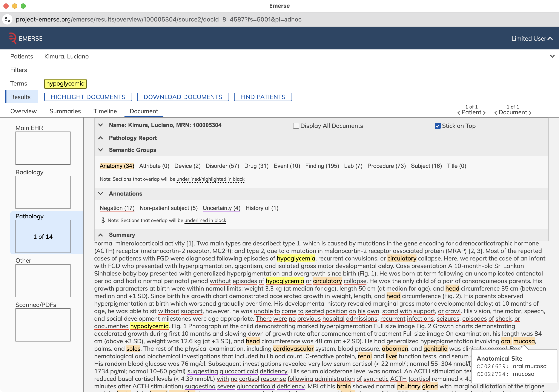559x392 pixels.
Task: Switch to the Overview tab
Action: tap(23, 111)
